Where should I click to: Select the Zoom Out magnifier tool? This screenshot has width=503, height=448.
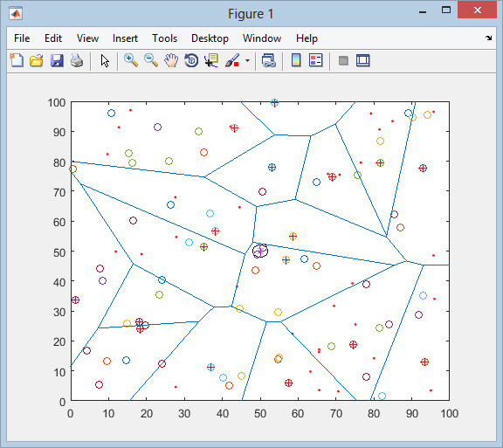pos(151,60)
